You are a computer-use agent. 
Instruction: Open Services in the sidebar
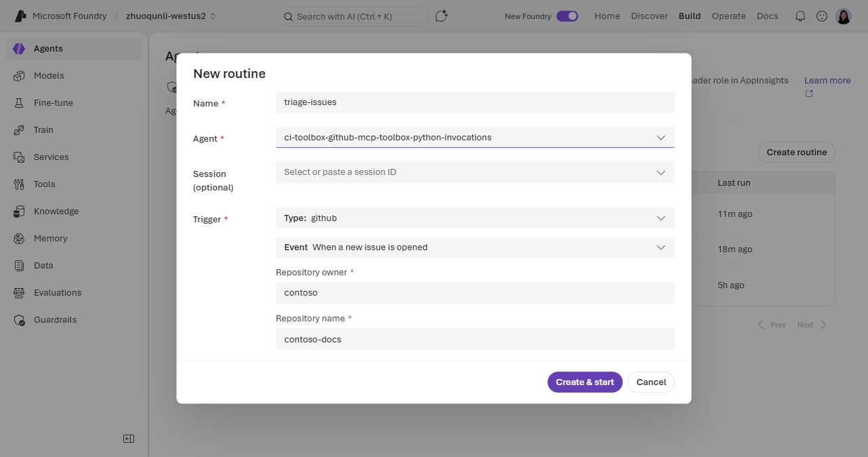[74, 157]
